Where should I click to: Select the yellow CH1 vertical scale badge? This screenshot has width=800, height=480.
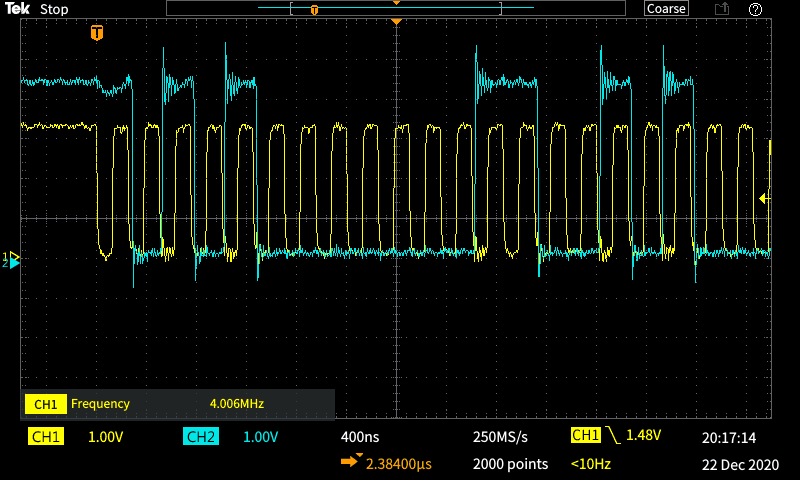(46, 437)
